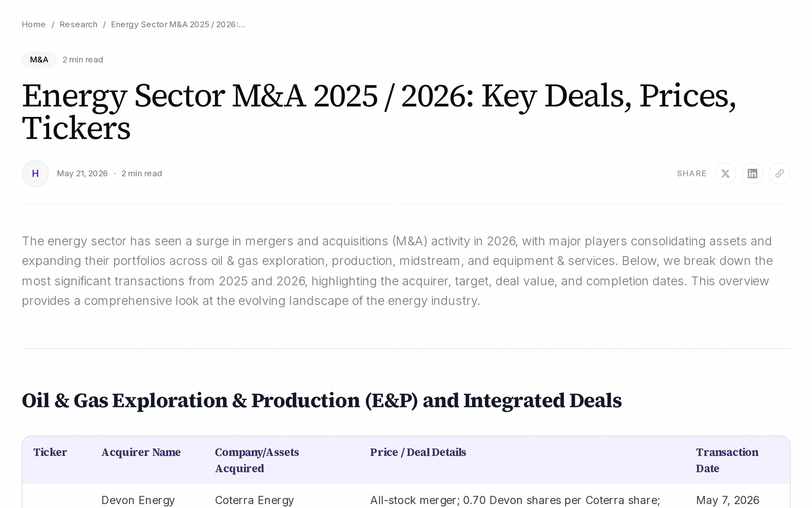812x508 pixels.
Task: Copy article link icon
Action: pyautogui.click(x=779, y=173)
